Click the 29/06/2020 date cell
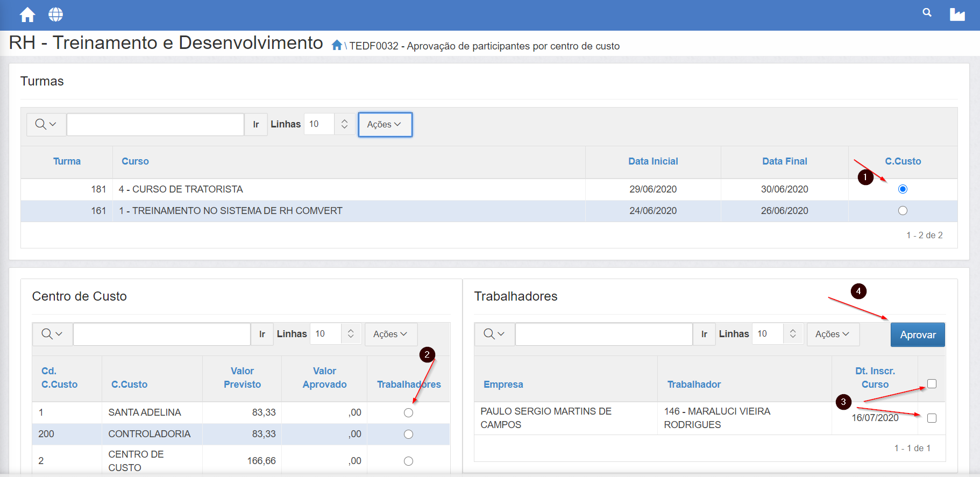 pos(653,189)
